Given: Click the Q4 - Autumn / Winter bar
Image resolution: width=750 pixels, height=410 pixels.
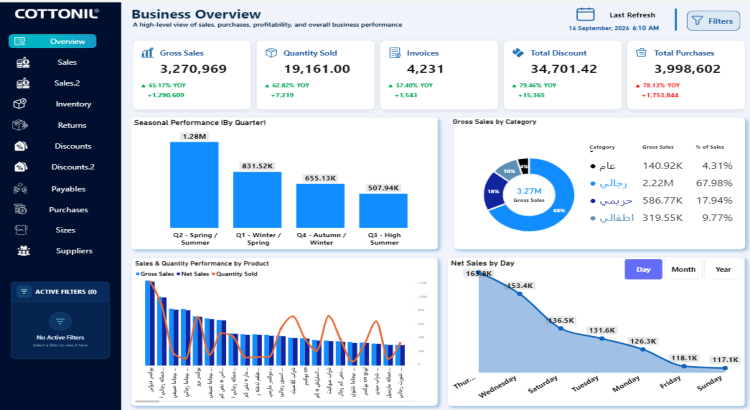Looking at the screenshot, I should pos(320,206).
